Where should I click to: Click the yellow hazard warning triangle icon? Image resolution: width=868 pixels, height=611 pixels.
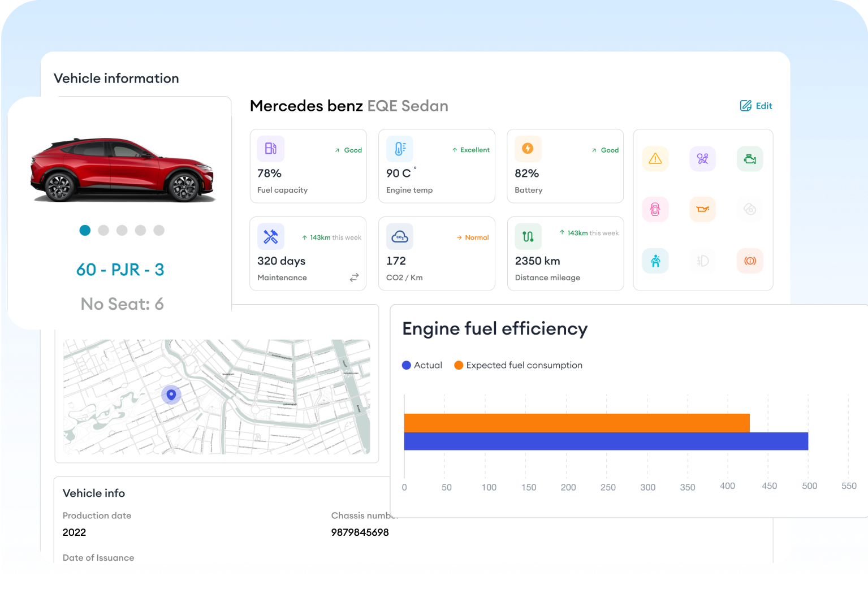tap(655, 159)
